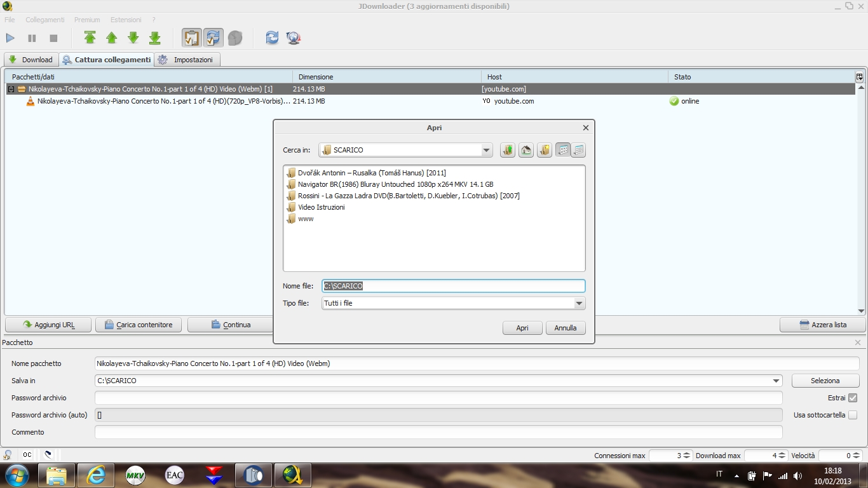
Task: Click the blue reconnect arrows icon
Action: point(272,38)
